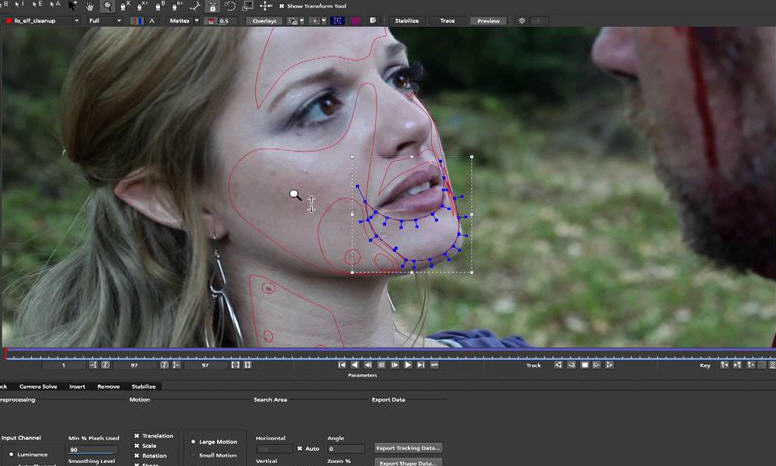
Task: Edit the in-point frame field showing 1
Action: [63, 365]
